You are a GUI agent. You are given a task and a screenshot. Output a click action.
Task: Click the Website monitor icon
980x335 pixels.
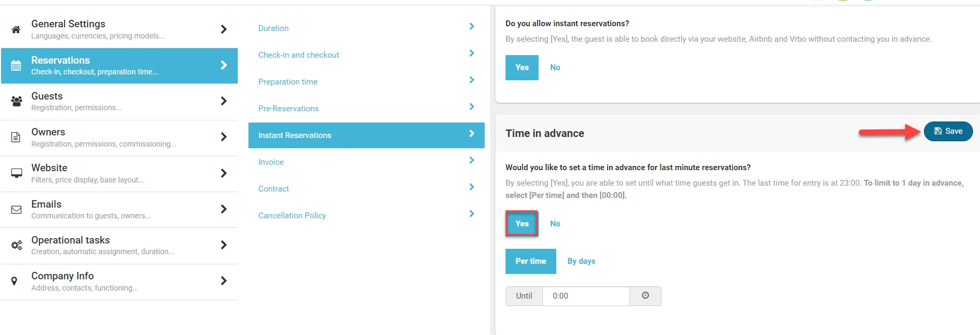(17, 173)
